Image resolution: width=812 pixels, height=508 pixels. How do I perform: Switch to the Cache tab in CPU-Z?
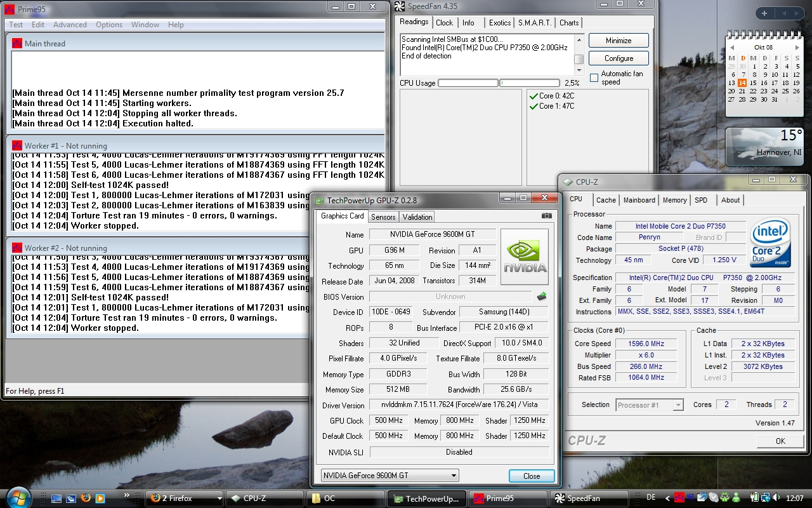click(606, 200)
